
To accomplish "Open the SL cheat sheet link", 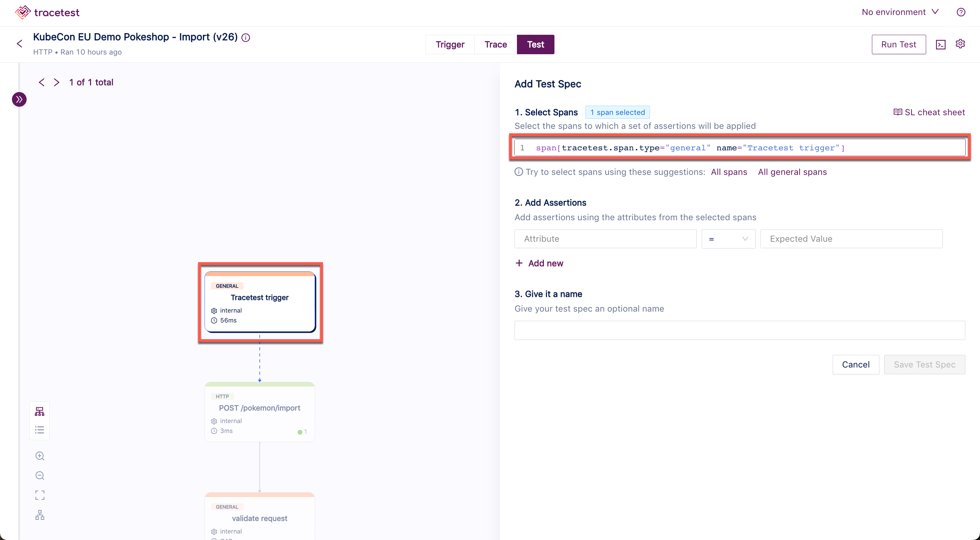I will point(929,112).
